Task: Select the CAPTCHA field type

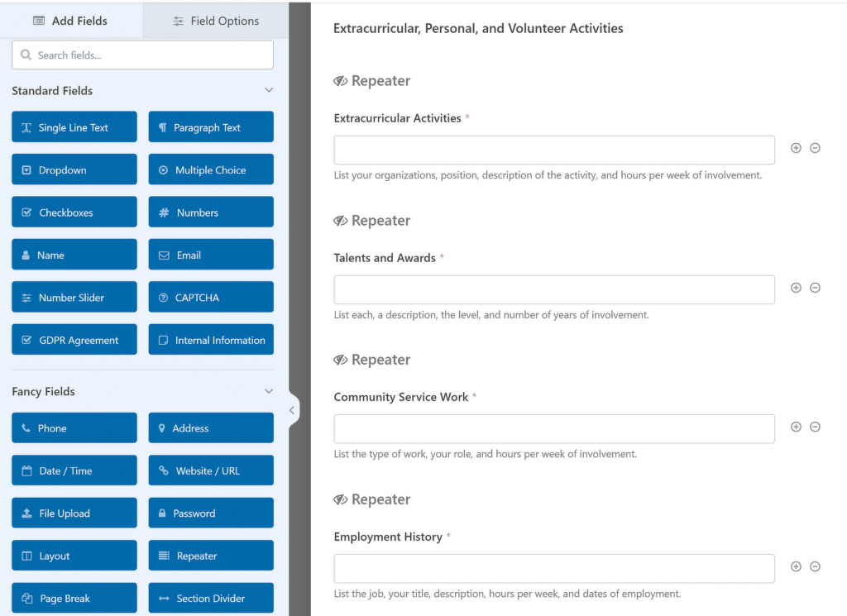Action: point(210,297)
